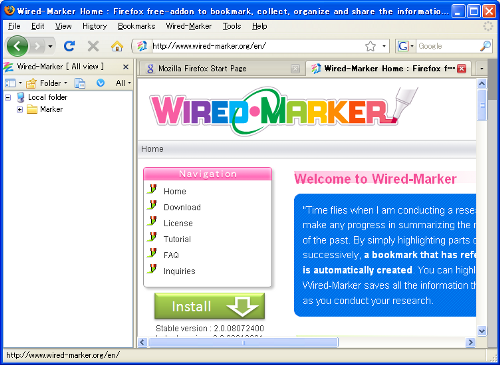500x365 pixels.
Task: Click the vertical scrollbar thumb
Action: tap(482, 105)
